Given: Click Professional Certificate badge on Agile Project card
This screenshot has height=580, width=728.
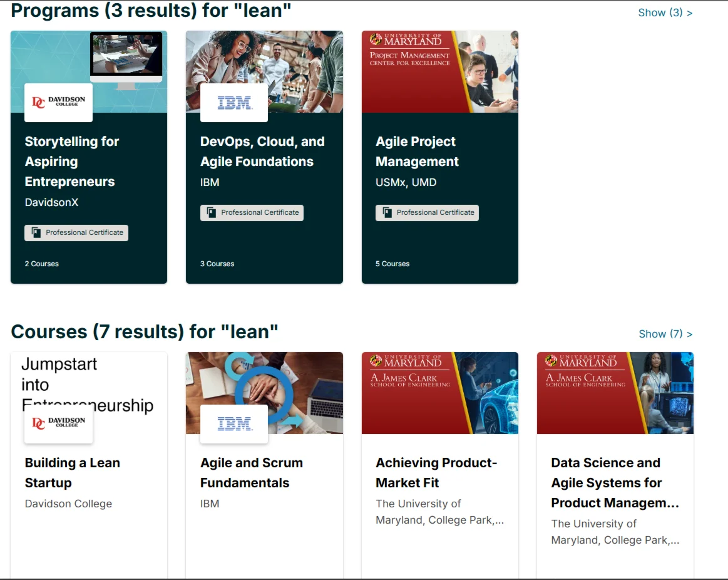Looking at the screenshot, I should (427, 212).
